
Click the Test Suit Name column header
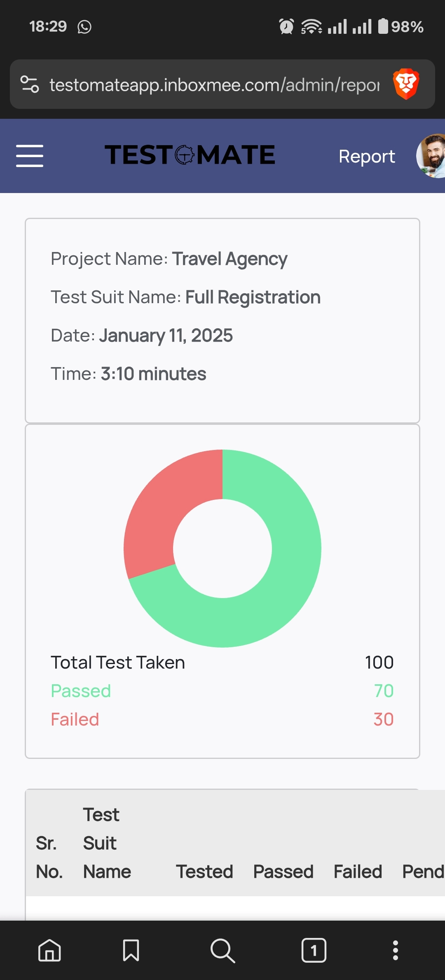[106, 843]
